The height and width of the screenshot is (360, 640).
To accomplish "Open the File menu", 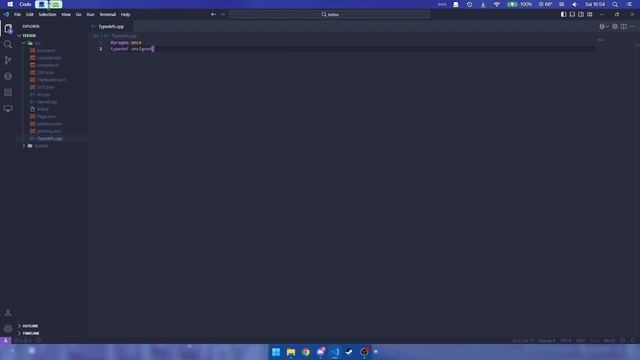I will pyautogui.click(x=17, y=14).
